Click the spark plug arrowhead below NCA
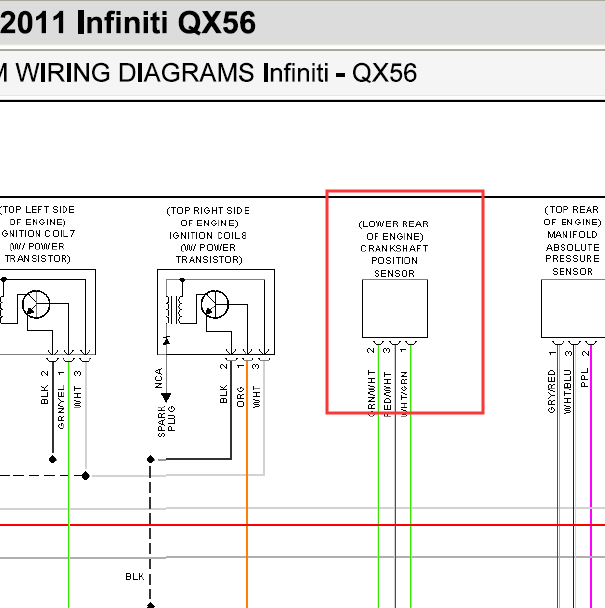 (x=166, y=398)
